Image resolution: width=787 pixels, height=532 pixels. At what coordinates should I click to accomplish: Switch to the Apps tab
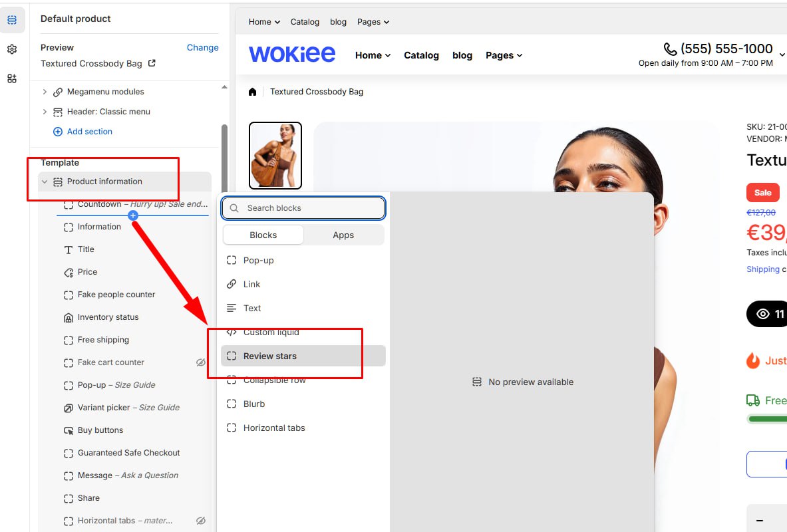point(343,235)
